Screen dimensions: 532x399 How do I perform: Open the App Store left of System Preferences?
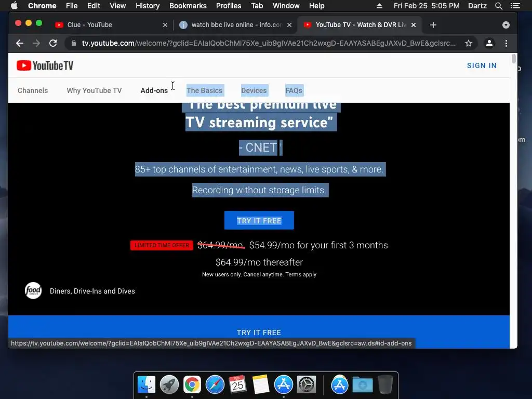[284, 385]
